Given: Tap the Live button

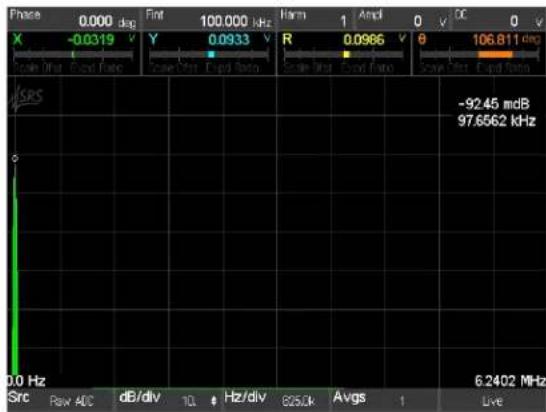Looking at the screenshot, I should click(x=492, y=401).
